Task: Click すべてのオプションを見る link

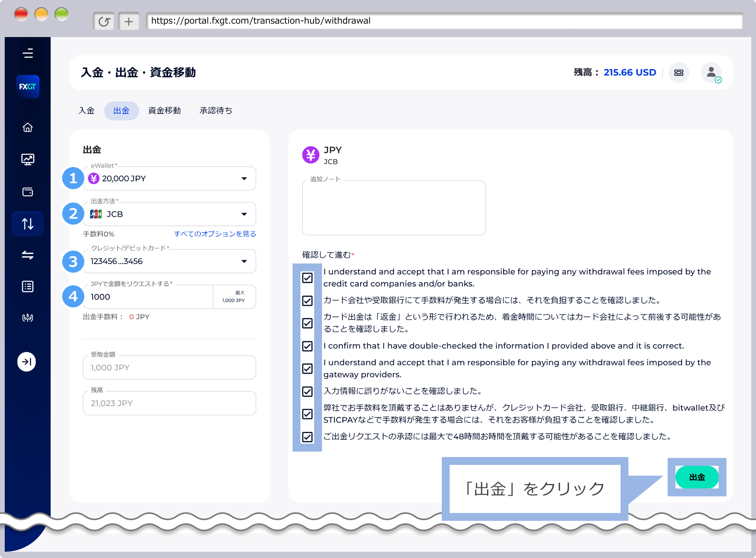Action: [215, 234]
